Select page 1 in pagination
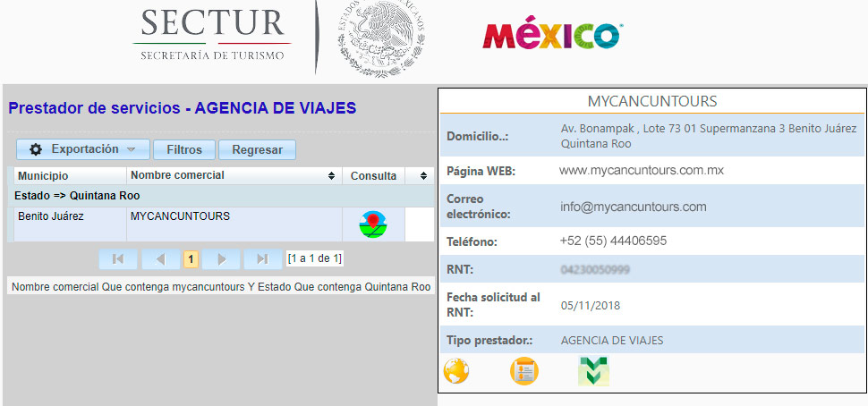Screen dimensions: 868x406 pos(191,258)
